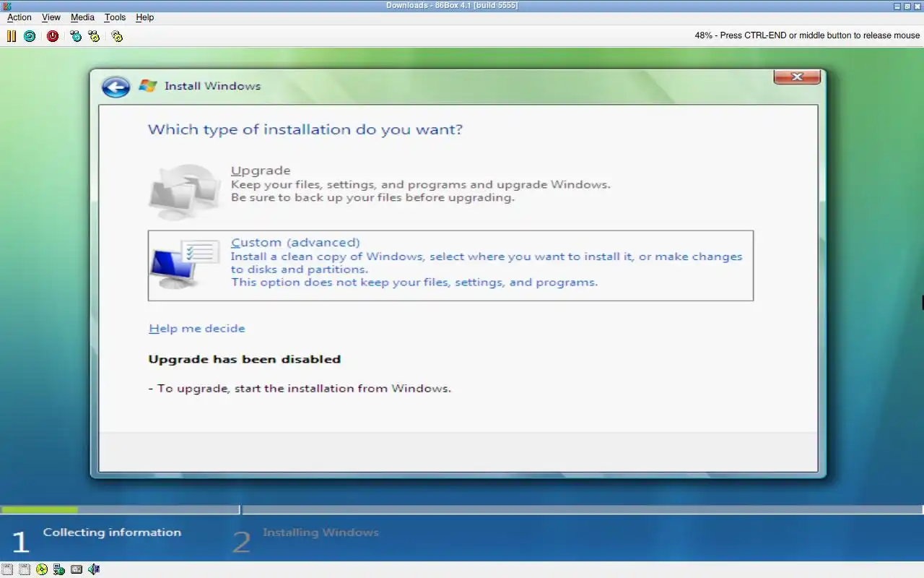Screen dimensions: 924x578
Task: Open the Help me decide link
Action: coord(197,328)
